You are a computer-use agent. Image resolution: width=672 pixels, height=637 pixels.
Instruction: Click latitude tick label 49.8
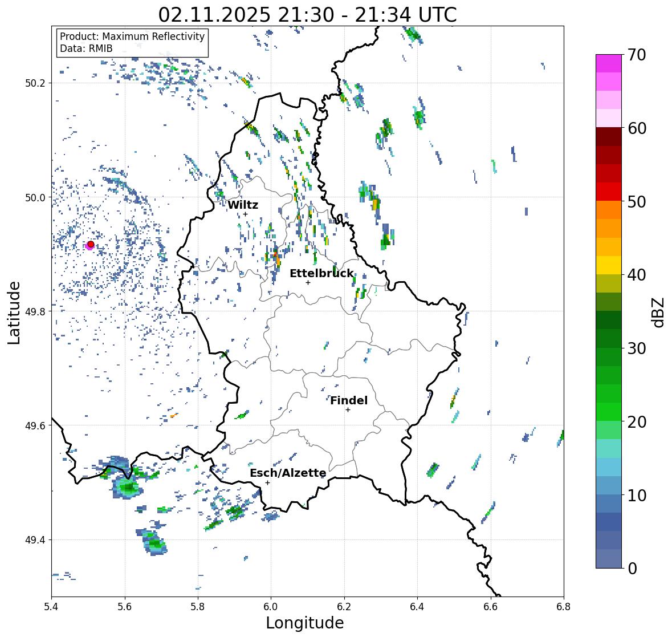click(35, 311)
